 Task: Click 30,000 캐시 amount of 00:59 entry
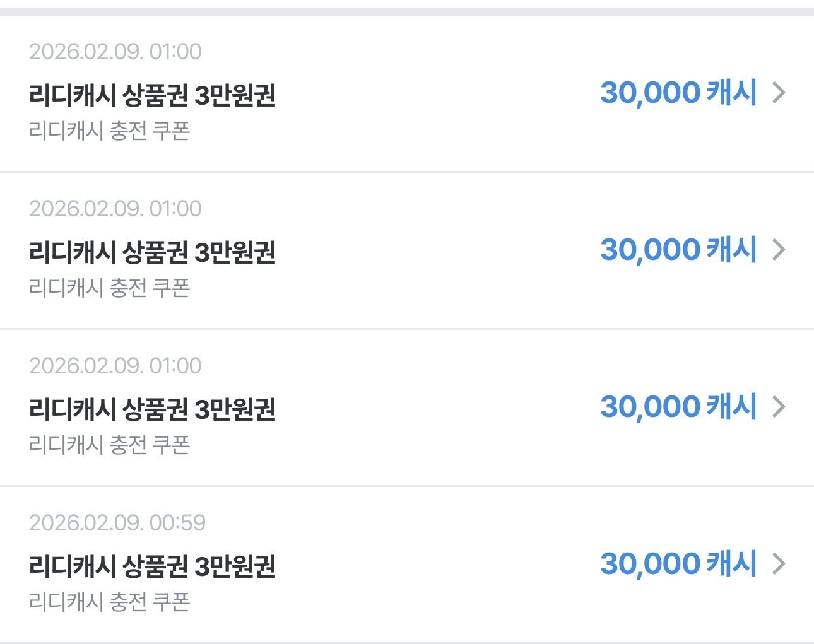(x=678, y=564)
